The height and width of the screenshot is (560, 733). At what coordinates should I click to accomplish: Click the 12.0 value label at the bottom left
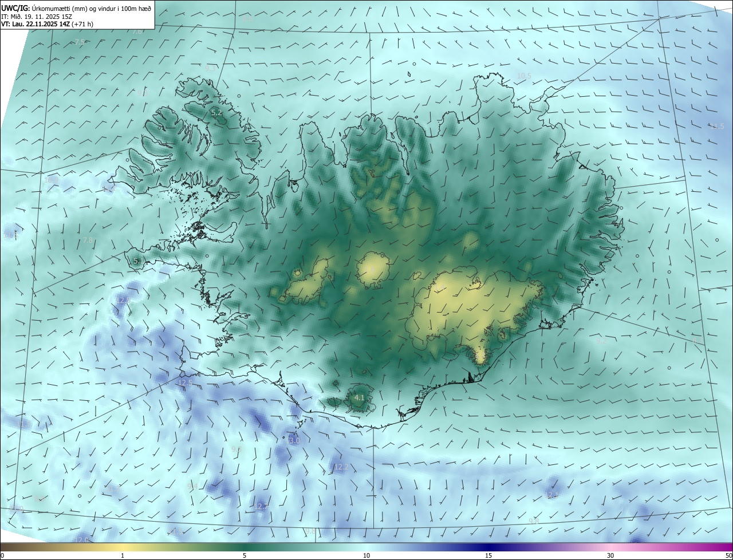pos(81,540)
